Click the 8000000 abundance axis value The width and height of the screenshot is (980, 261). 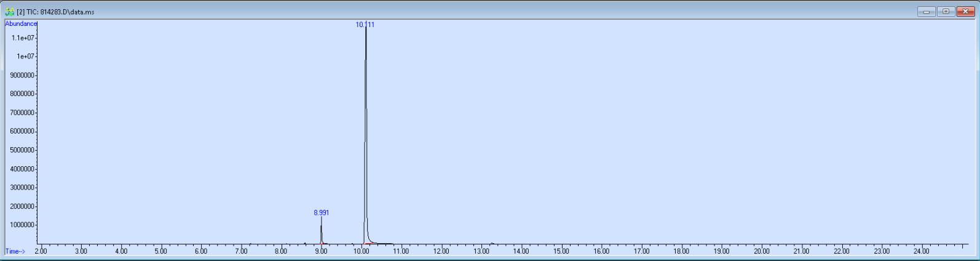(x=22, y=94)
